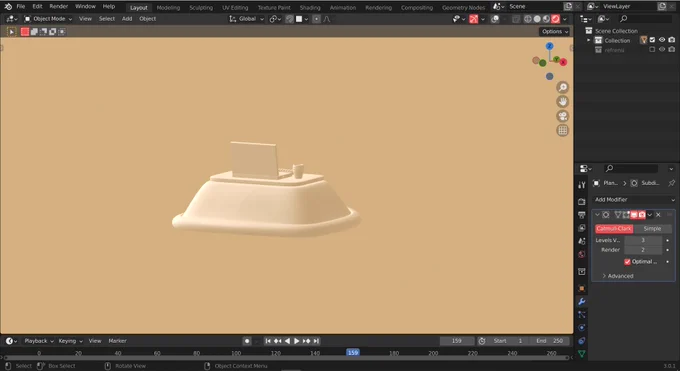The image size is (680, 371).
Task: Open the File menu
Action: [x=20, y=7]
